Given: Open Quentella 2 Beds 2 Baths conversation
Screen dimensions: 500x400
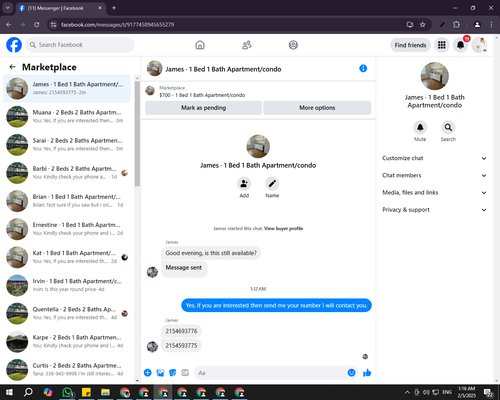Looking at the screenshot, I should (x=67, y=313).
